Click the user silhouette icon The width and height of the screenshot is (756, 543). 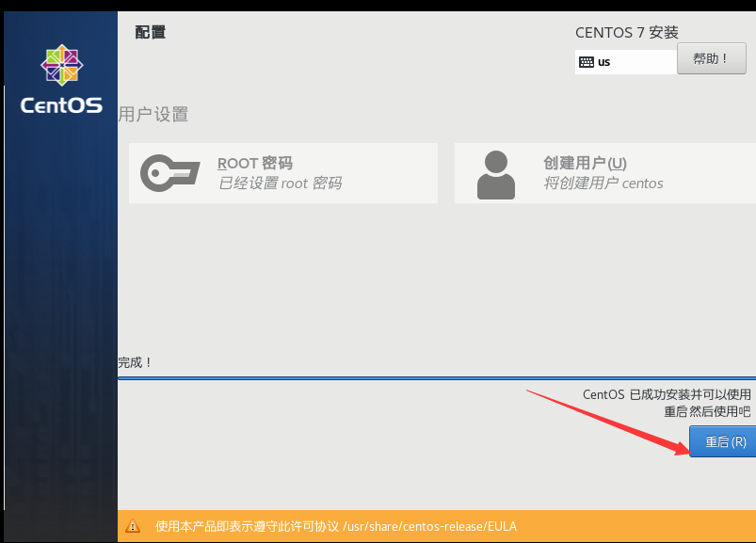point(495,175)
